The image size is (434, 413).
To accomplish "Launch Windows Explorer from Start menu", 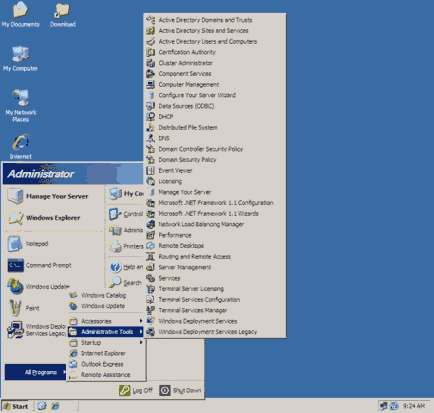I will pos(53,218).
